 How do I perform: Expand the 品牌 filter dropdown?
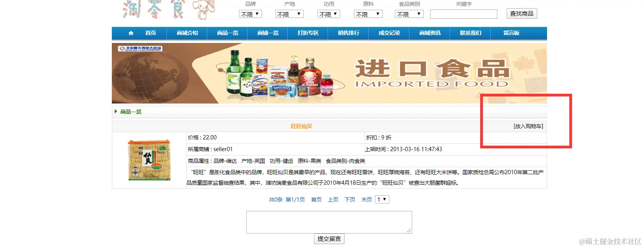[250, 14]
